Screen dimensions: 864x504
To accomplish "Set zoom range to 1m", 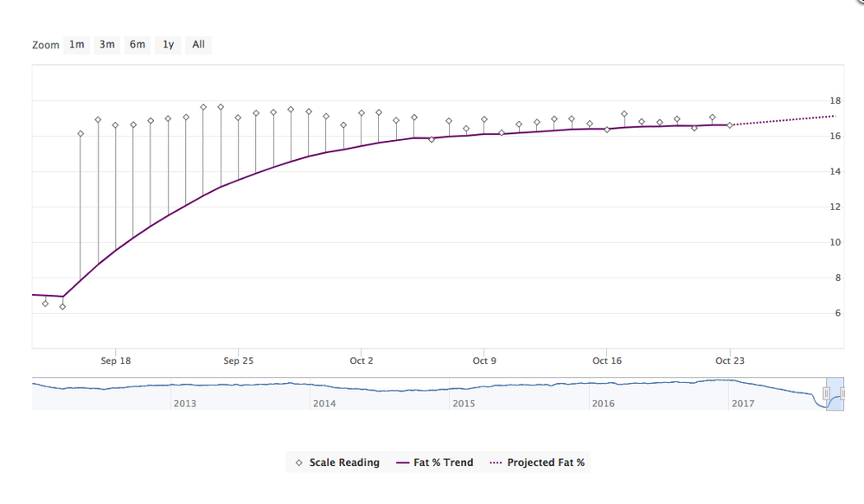I will (77, 45).
